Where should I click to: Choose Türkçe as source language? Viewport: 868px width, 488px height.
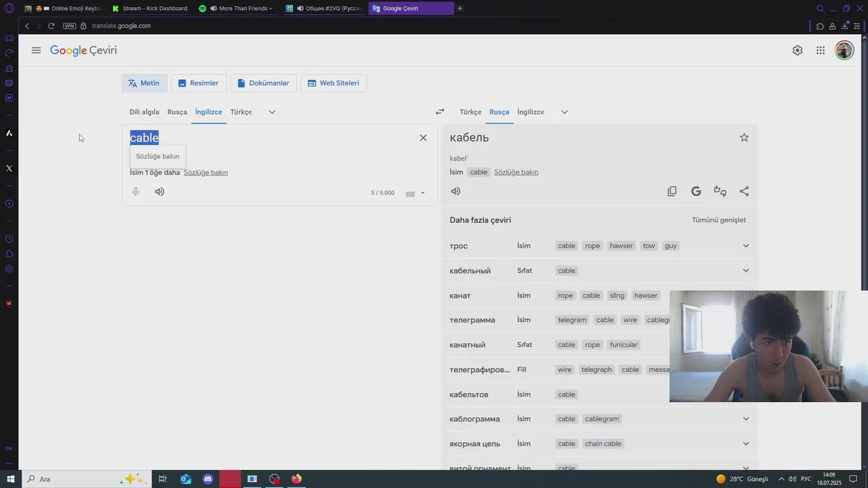tap(241, 112)
